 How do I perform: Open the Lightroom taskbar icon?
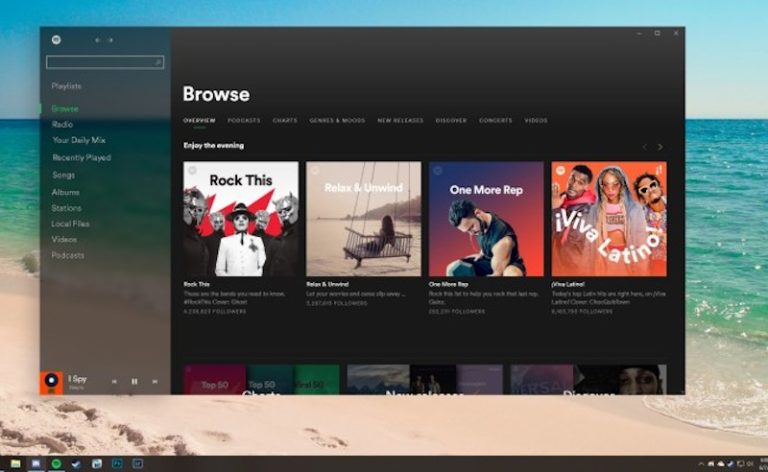(138, 464)
